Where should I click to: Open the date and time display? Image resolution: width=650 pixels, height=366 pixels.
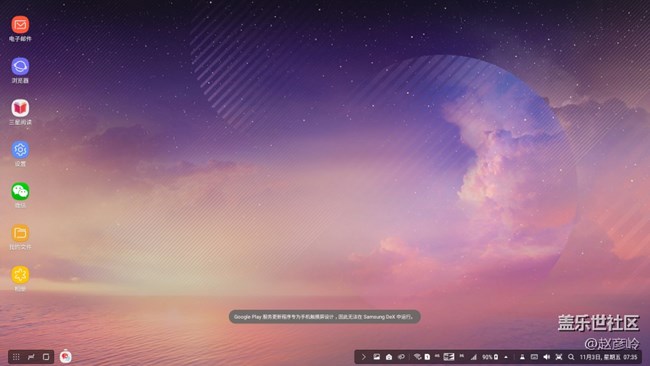608,357
